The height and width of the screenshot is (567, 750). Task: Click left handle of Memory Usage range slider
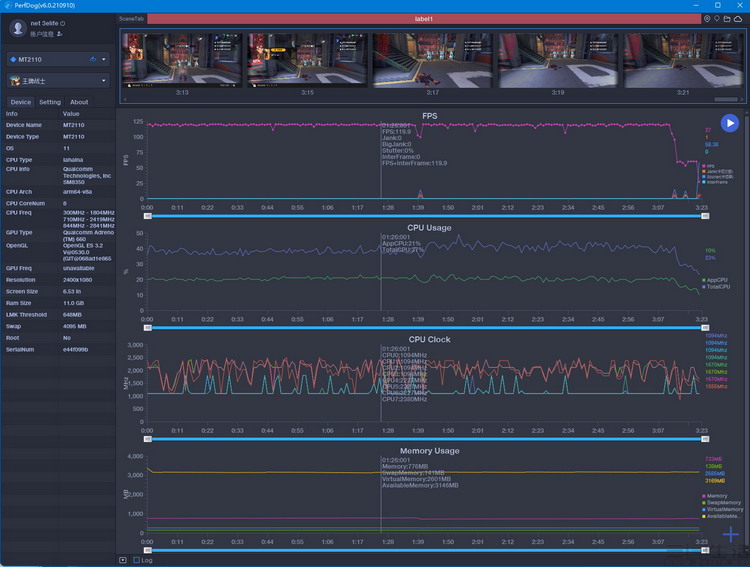pyautogui.click(x=148, y=551)
